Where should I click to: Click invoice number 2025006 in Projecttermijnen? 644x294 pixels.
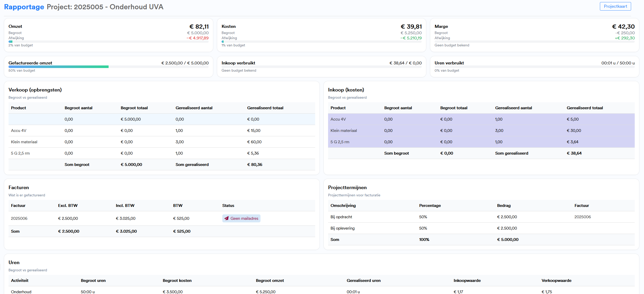[582, 217]
